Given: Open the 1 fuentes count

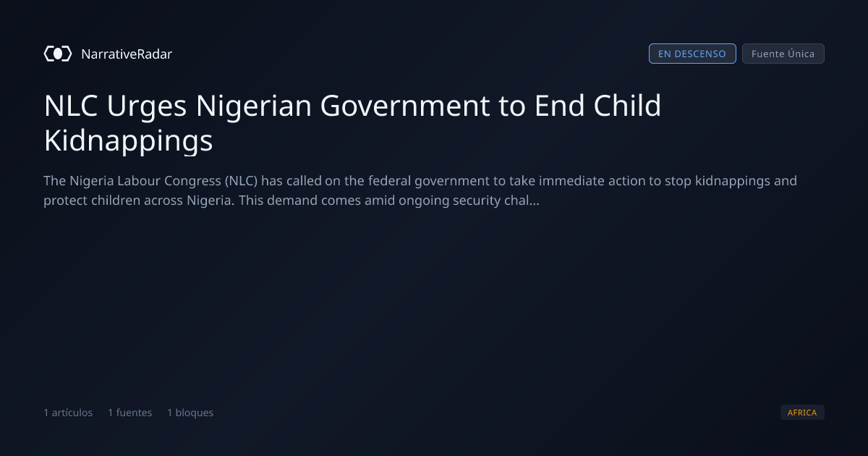Looking at the screenshot, I should pyautogui.click(x=130, y=413).
